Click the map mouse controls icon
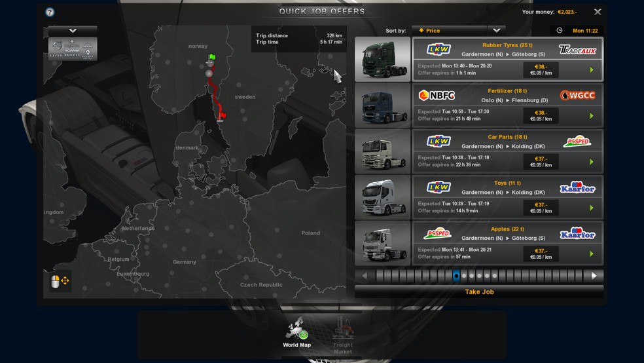644x363 pixels. (x=60, y=281)
